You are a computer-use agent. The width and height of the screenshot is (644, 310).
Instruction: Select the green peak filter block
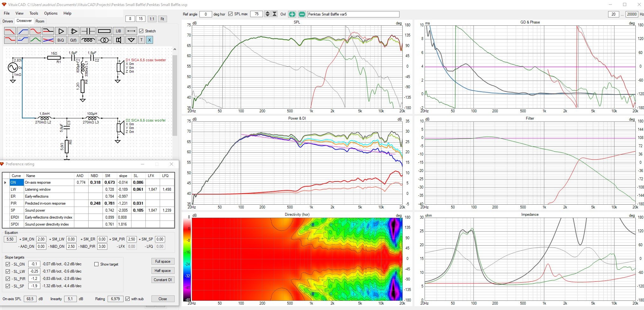(35, 40)
